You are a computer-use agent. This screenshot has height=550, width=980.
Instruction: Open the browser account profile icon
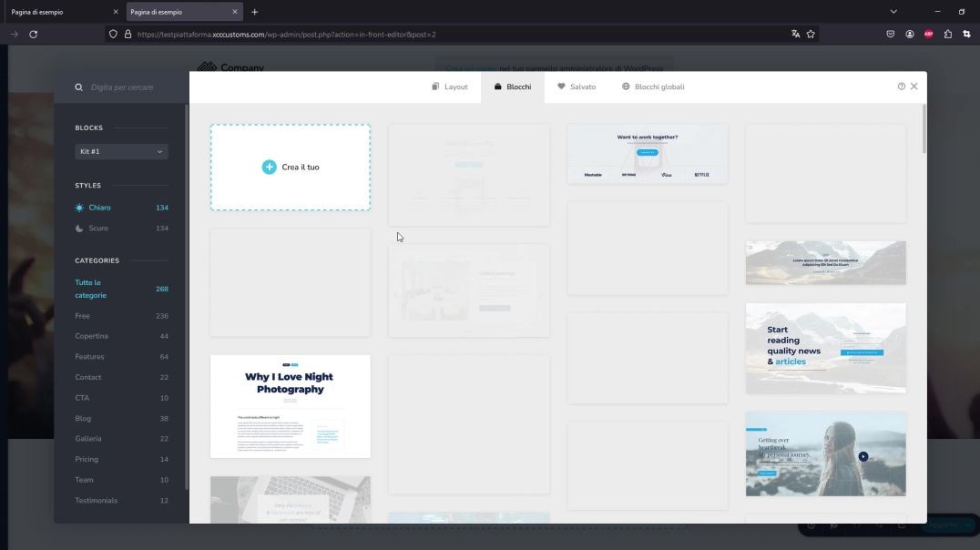[x=909, y=35]
